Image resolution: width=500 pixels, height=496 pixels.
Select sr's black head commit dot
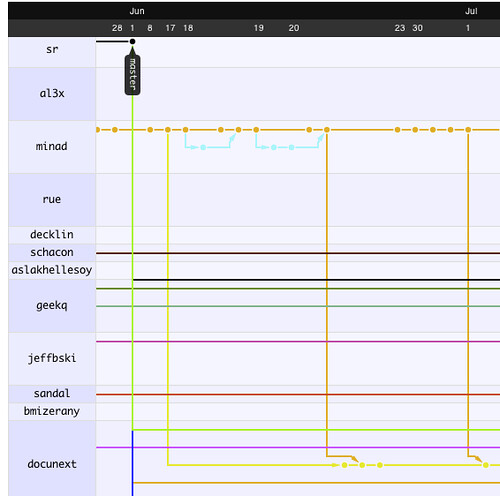point(132,42)
